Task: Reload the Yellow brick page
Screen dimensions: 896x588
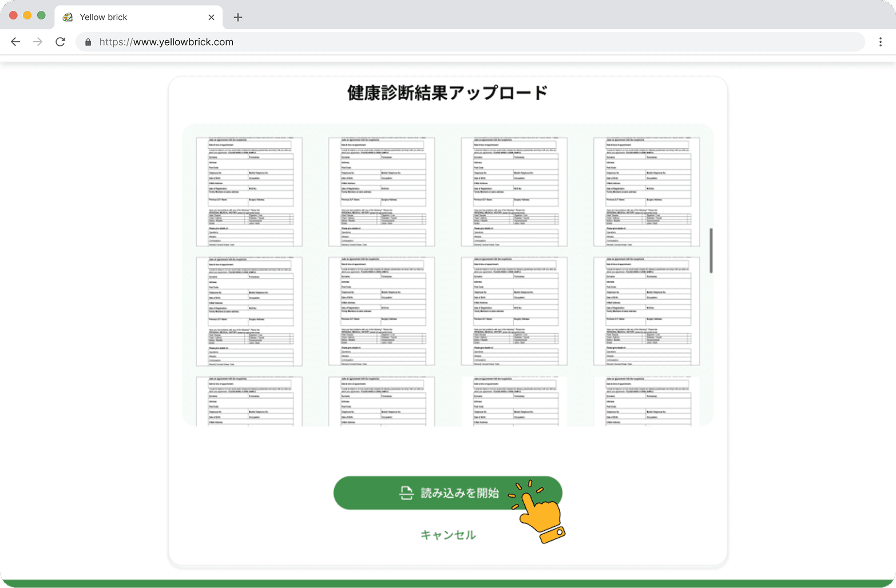Action: tap(60, 42)
